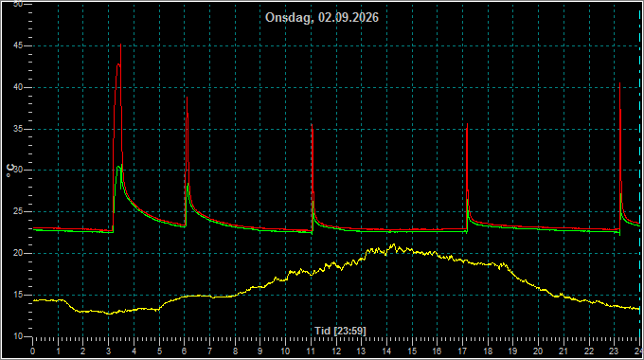Click the 45 value on temperature axis
The width and height of the screenshot is (644, 360).
17,46
